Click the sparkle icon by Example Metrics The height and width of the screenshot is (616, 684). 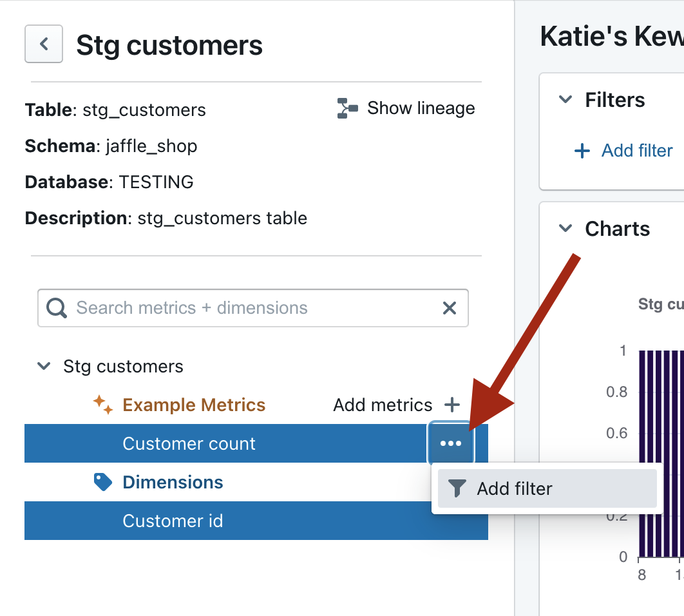pyautogui.click(x=103, y=405)
